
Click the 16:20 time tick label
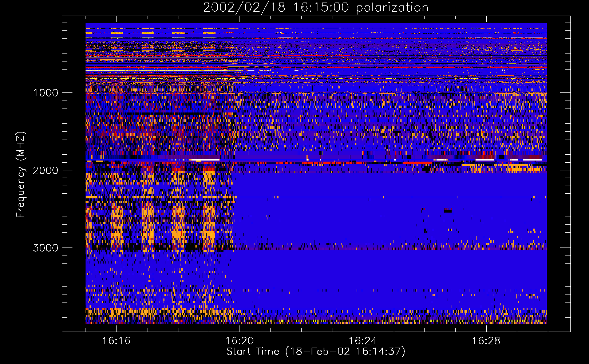240,341
